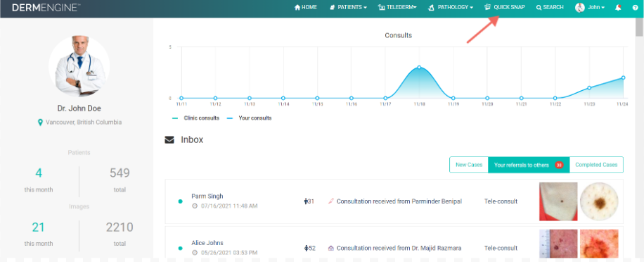
Task: Go to Home via house icon
Action: coord(297,8)
